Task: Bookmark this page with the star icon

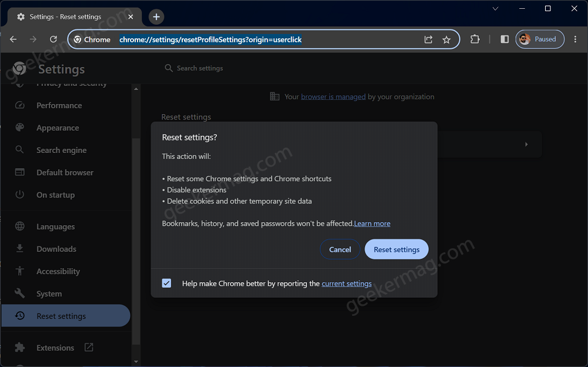Action: point(446,39)
